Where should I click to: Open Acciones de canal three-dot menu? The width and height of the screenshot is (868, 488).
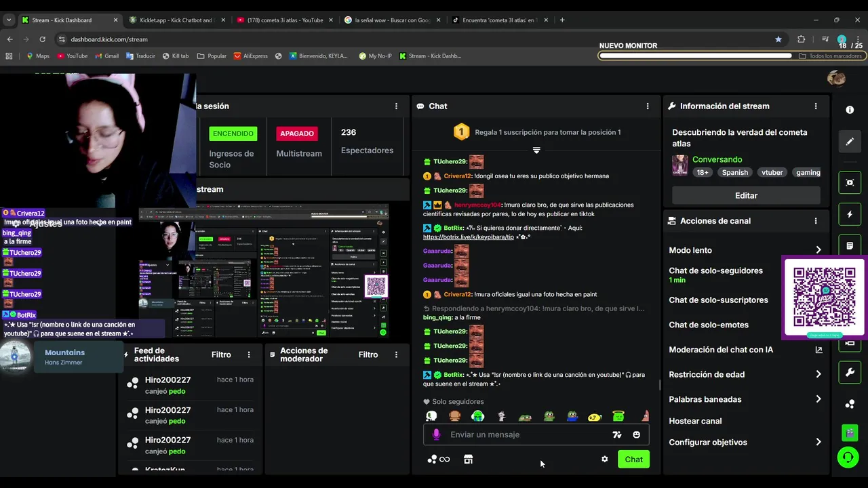click(x=816, y=221)
